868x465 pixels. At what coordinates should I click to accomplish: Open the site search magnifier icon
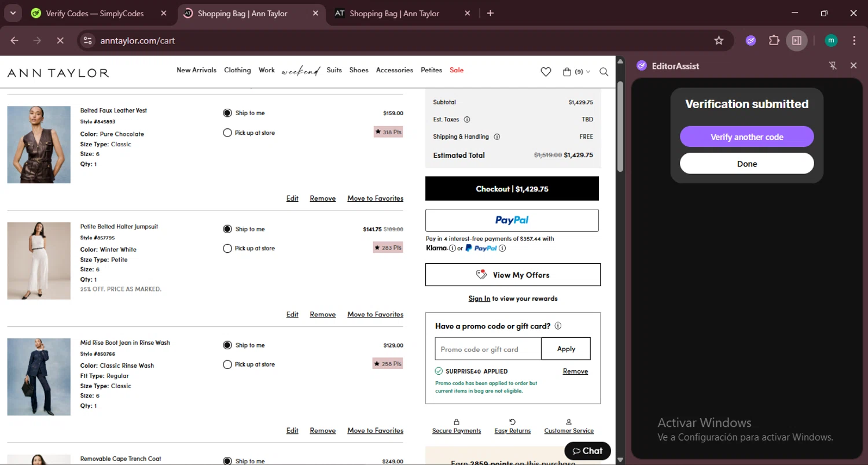(604, 72)
